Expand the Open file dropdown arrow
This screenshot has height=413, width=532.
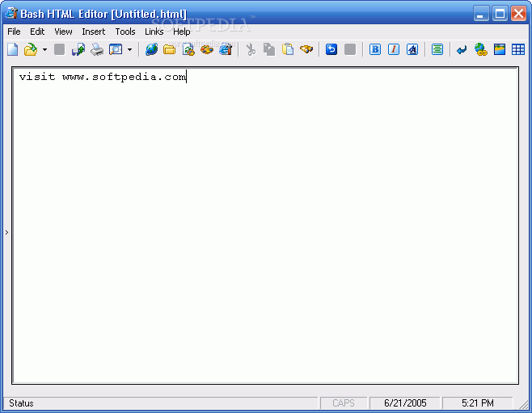(x=44, y=49)
